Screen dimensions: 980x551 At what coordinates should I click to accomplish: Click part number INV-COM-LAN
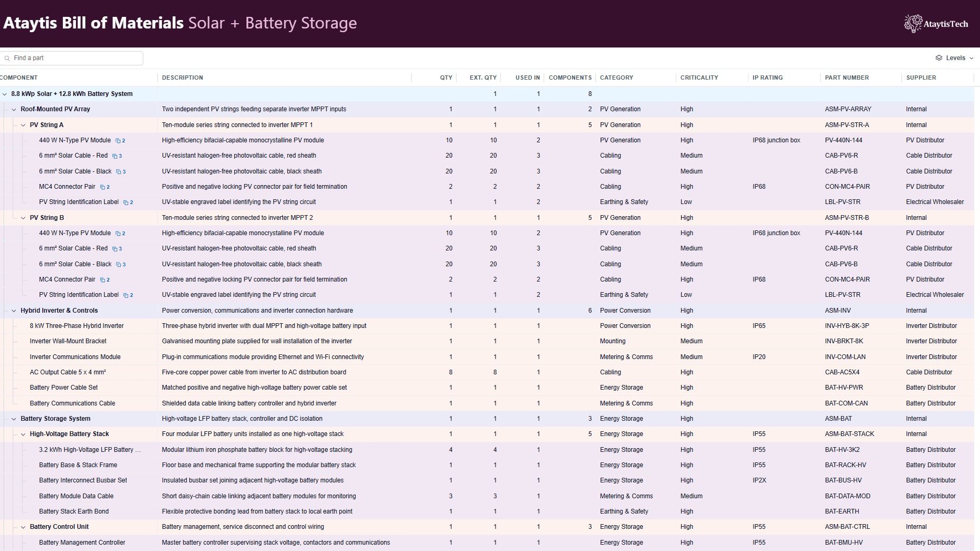tap(845, 357)
